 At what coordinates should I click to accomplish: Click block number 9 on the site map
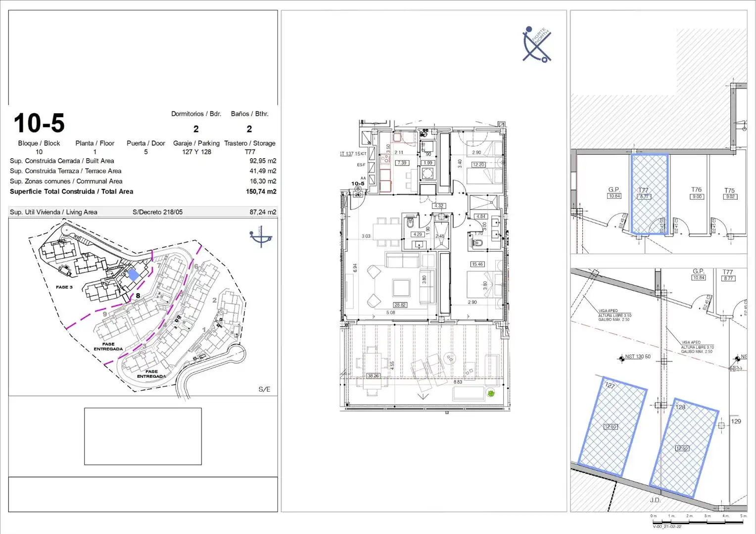tap(105, 314)
